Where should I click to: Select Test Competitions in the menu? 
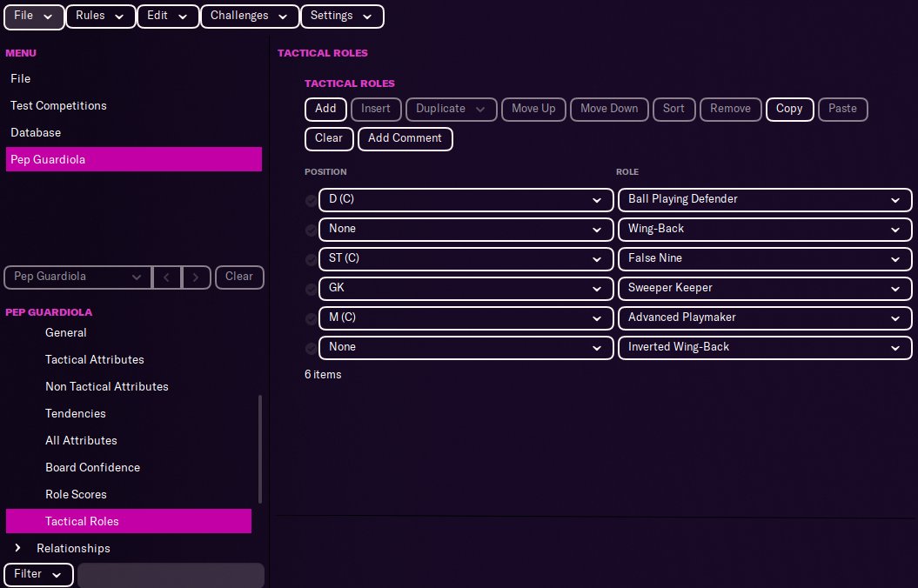tap(133, 105)
